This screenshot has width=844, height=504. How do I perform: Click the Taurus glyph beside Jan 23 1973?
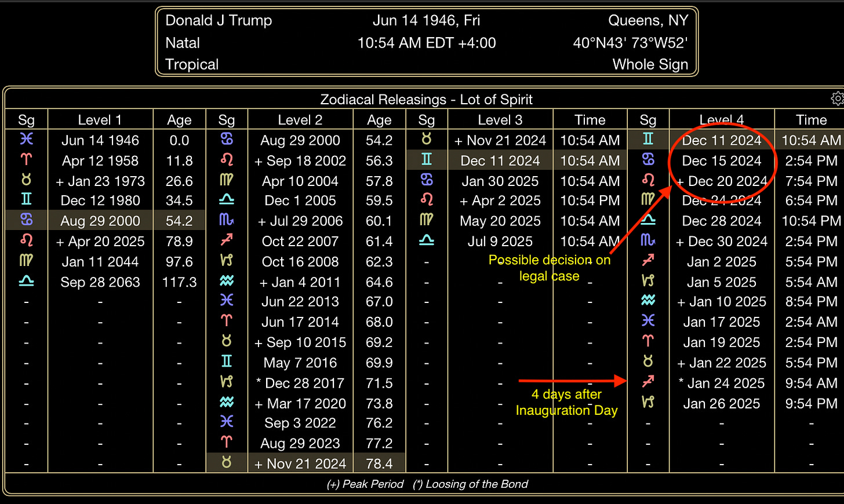pos(26,180)
